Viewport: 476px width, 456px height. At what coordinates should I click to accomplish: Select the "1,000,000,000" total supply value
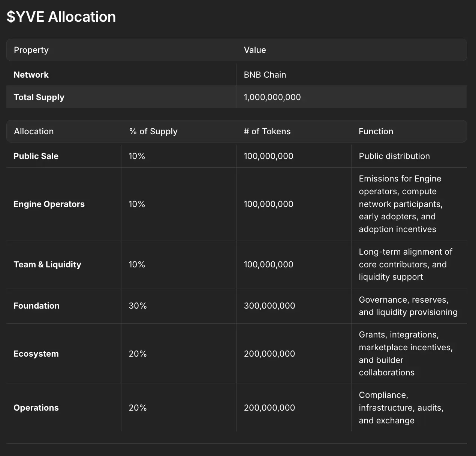click(x=272, y=97)
